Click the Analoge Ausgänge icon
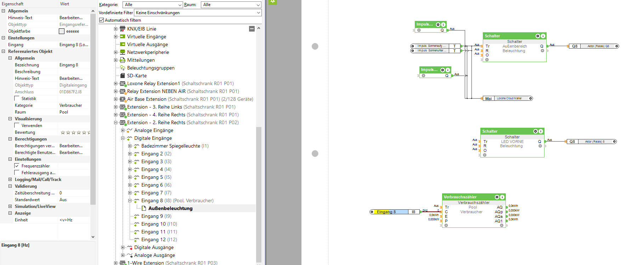644x265 pixels. (x=130, y=255)
